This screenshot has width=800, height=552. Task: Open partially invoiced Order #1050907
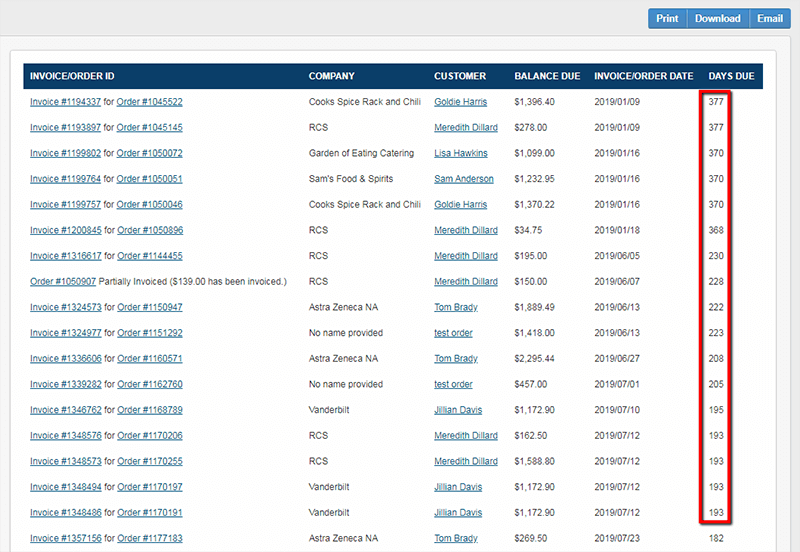coord(63,282)
